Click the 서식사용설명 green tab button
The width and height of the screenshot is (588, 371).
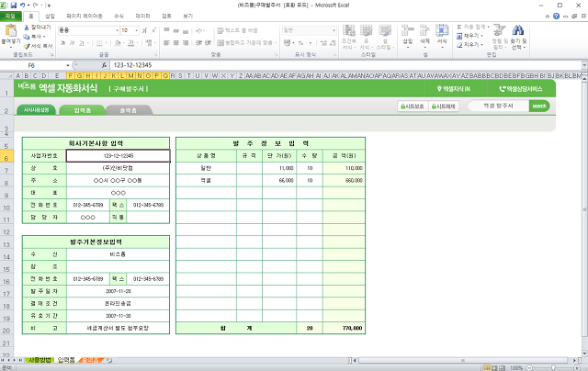tap(37, 110)
